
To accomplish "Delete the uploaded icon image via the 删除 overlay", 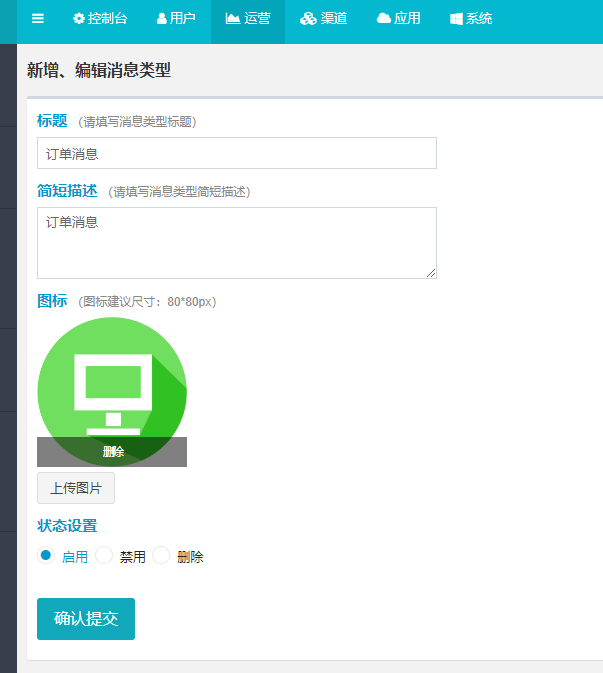I will [x=113, y=452].
